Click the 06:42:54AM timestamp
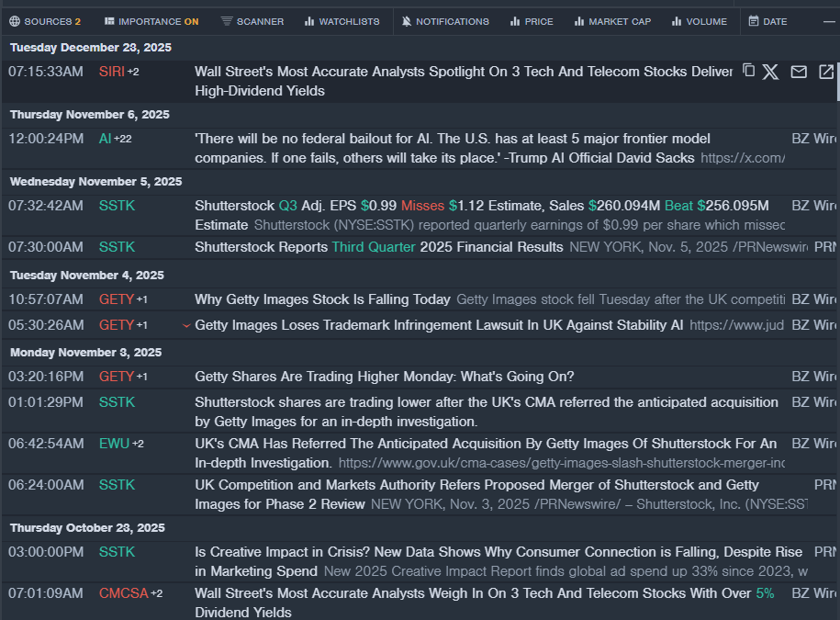 click(46, 444)
